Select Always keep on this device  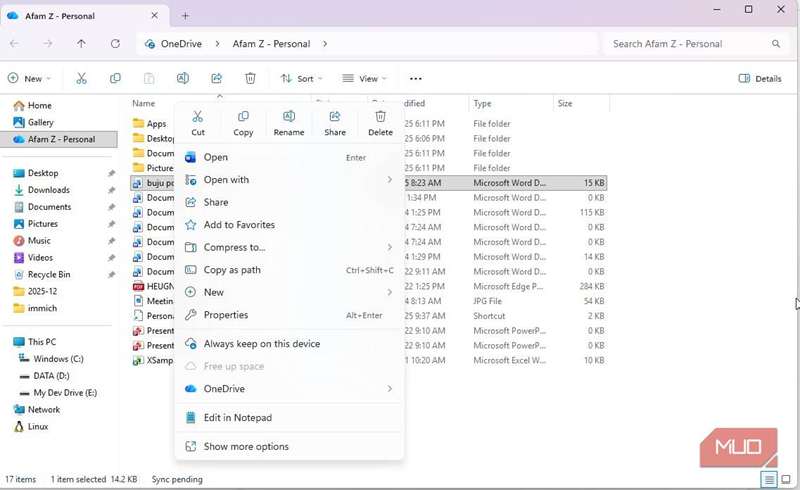point(262,344)
